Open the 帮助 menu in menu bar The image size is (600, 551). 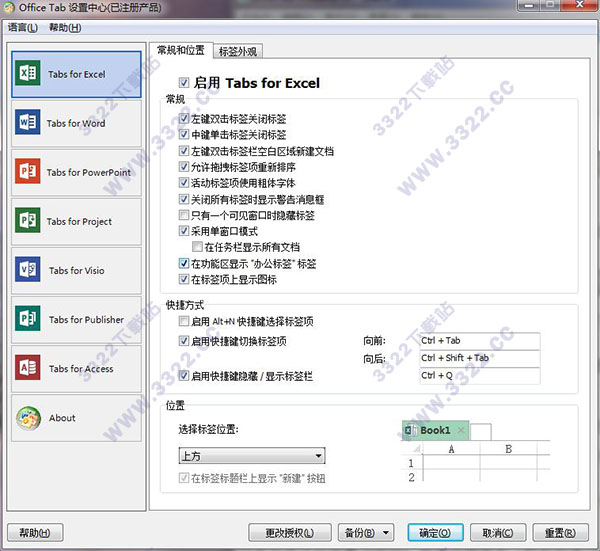(65, 28)
